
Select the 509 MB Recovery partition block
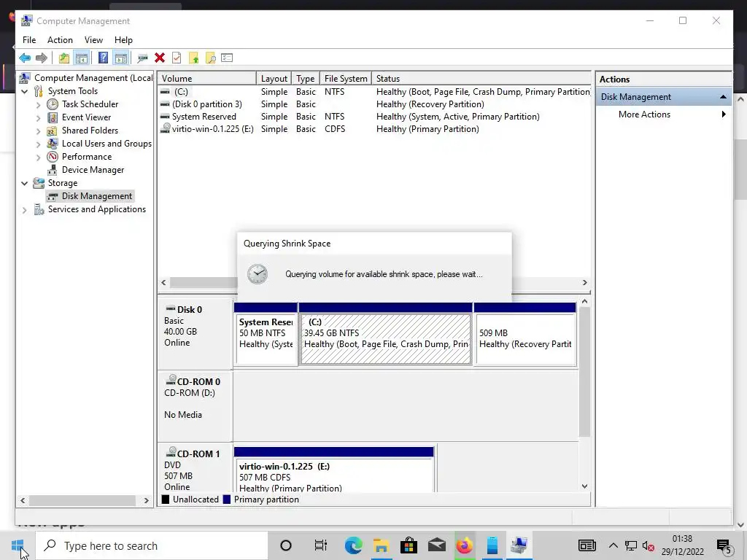tap(525, 334)
